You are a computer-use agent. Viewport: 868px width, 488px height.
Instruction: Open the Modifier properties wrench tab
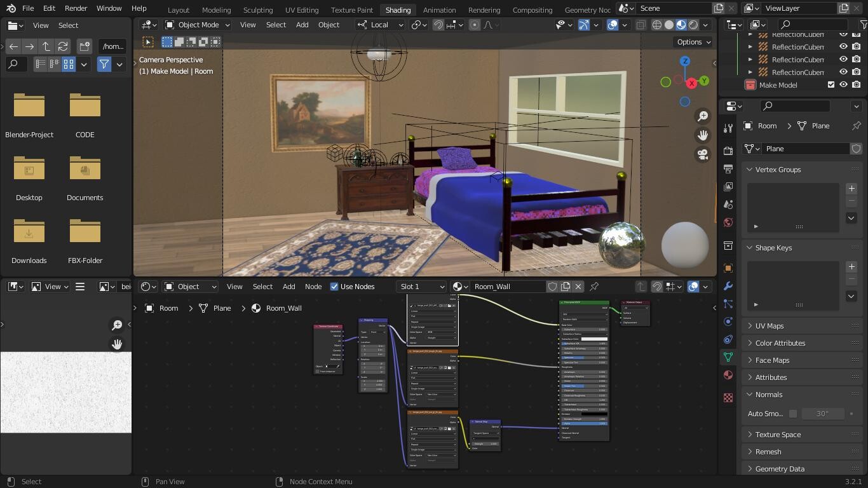[728, 286]
